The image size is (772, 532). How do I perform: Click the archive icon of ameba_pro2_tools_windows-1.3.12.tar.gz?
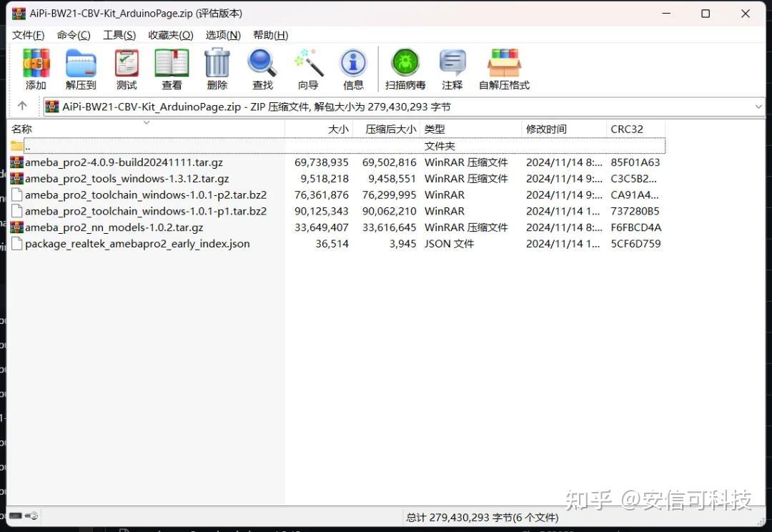(x=16, y=178)
